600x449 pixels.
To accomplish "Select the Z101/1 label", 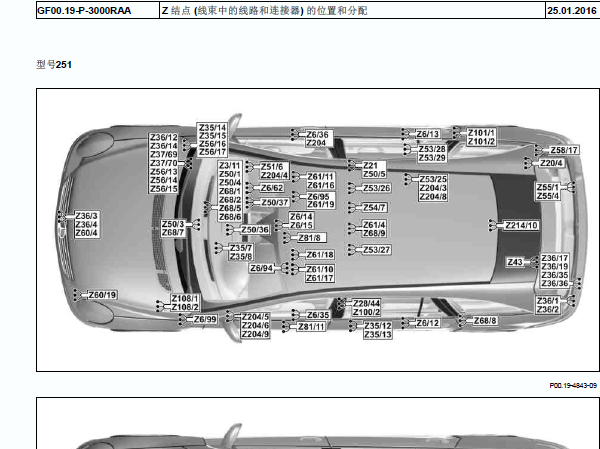I will coord(481,133).
